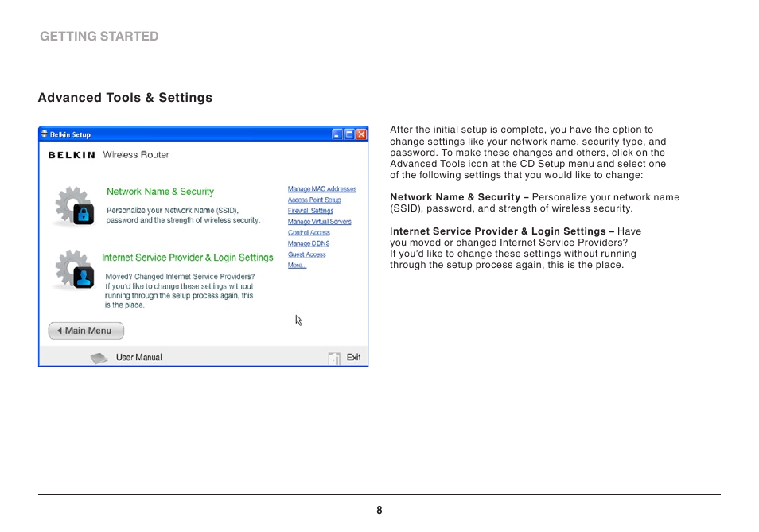759x532 pixels.
Task: Open Guest Access link
Action: click(306, 254)
